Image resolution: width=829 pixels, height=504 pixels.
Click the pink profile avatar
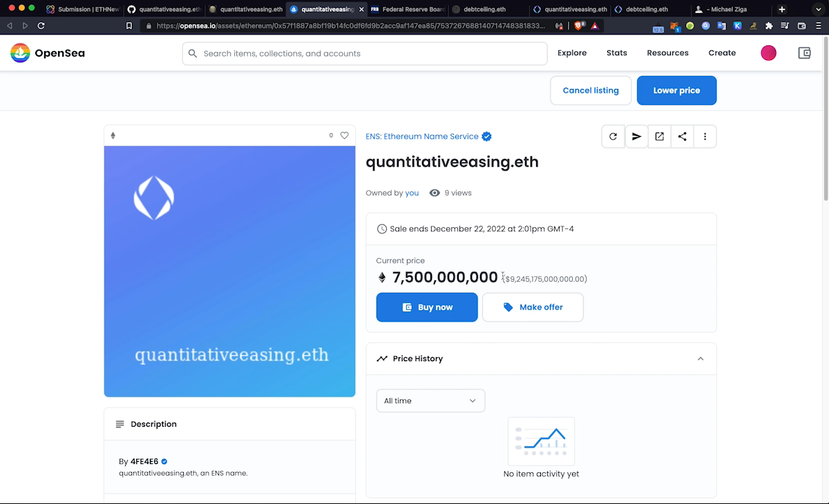pyautogui.click(x=768, y=53)
